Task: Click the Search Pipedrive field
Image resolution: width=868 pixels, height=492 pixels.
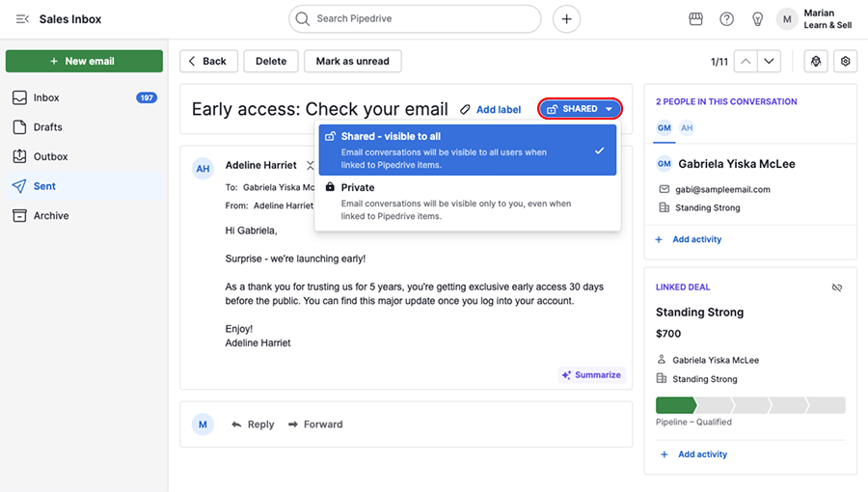Action: [x=415, y=18]
